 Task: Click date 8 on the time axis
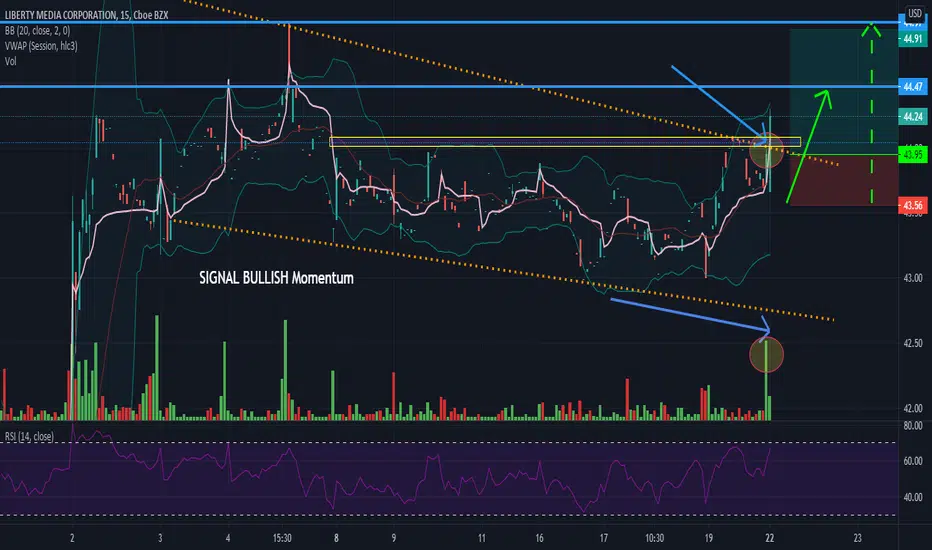(x=336, y=538)
